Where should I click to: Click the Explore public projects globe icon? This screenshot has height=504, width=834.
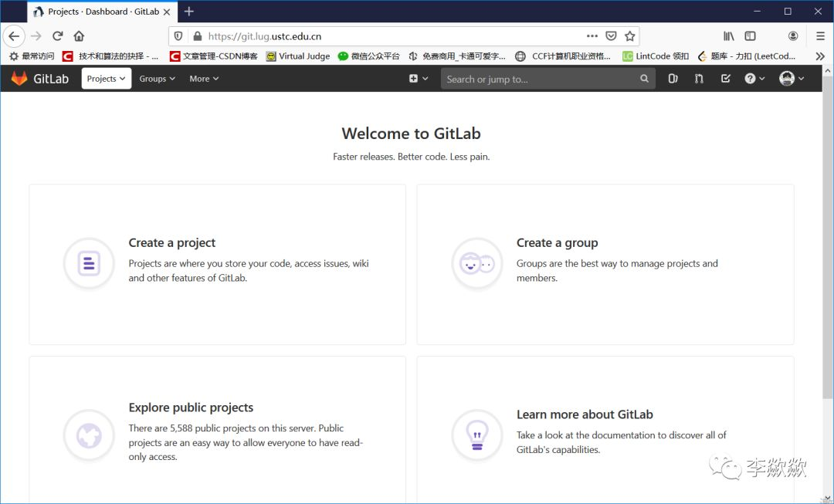[89, 435]
